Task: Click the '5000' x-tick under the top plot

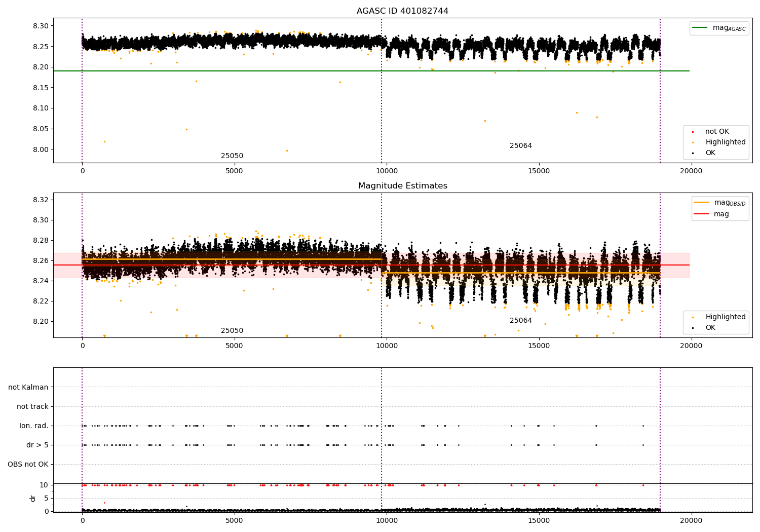Action: (x=234, y=171)
